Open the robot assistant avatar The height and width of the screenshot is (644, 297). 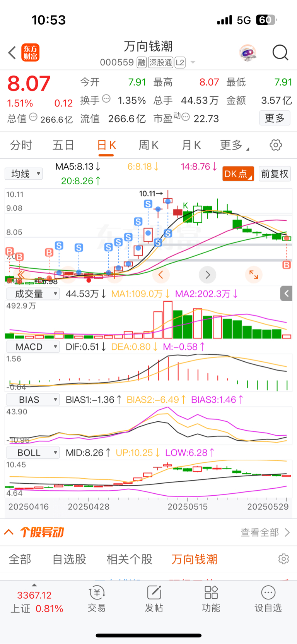click(x=247, y=53)
